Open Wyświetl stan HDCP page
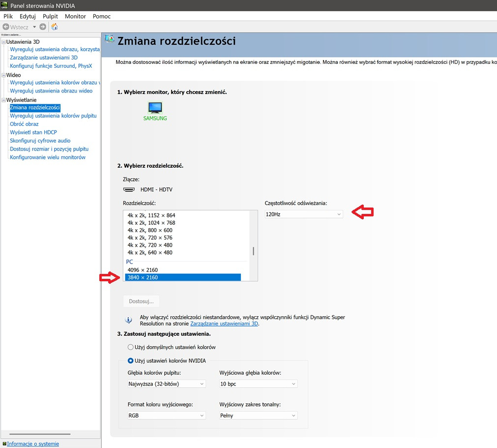The height and width of the screenshot is (448, 497). point(33,132)
